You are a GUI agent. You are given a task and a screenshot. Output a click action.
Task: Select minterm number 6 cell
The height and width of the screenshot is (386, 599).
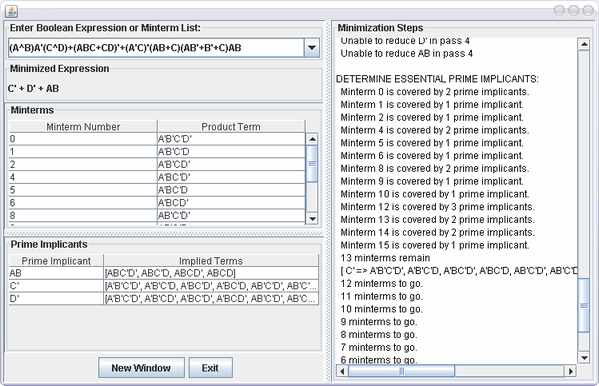click(83, 203)
